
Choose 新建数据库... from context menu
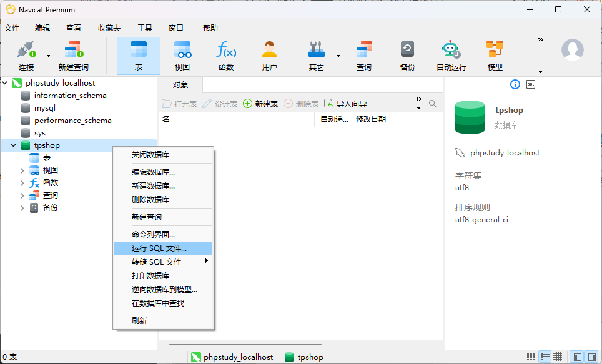tap(163, 186)
